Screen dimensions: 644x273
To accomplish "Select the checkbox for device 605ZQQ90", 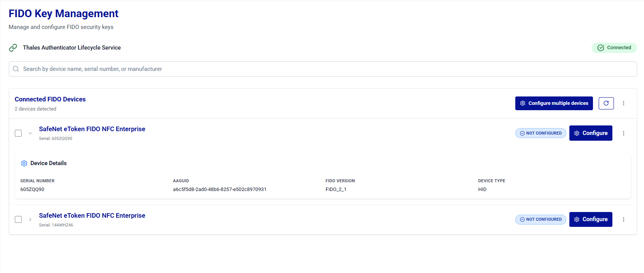I will (18, 133).
